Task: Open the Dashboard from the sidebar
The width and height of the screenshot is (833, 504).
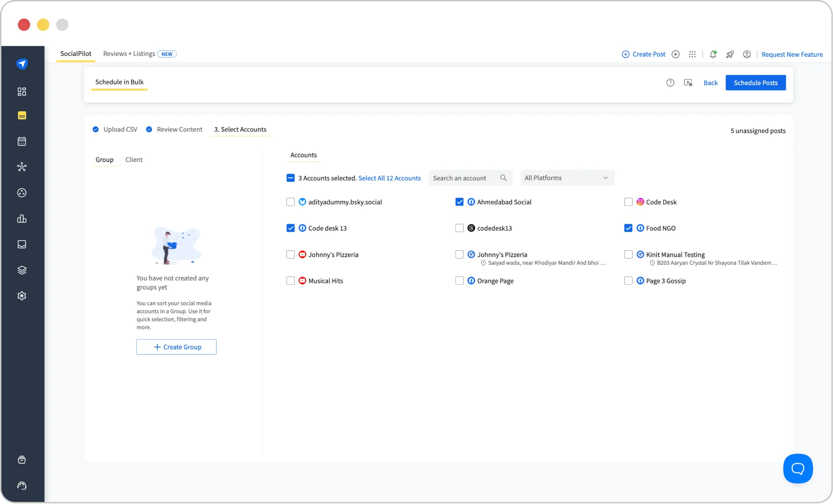Action: click(22, 92)
